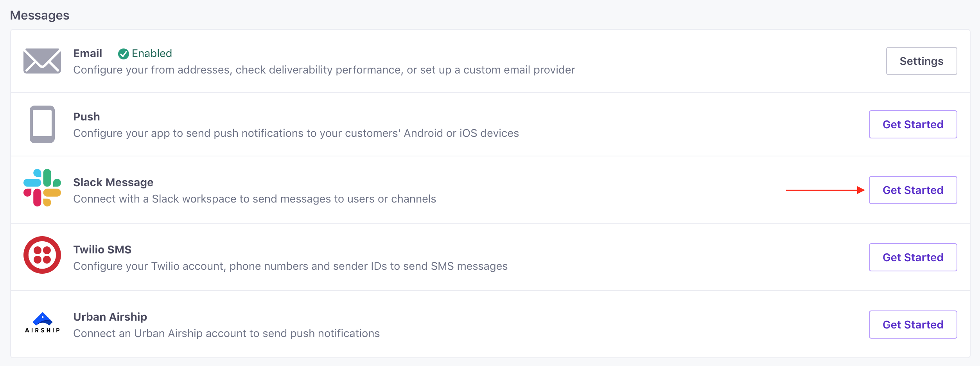Select the Twilio SMS row title
This screenshot has width=980, height=366.
[102, 250]
